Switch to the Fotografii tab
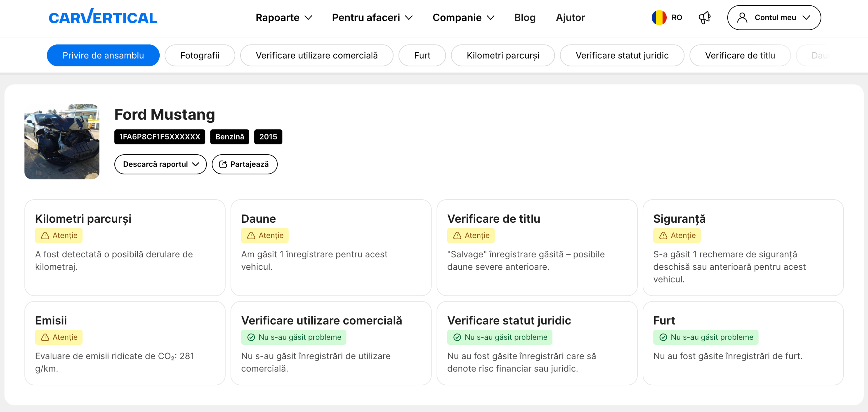Screen dimensions: 868x412 199,56
